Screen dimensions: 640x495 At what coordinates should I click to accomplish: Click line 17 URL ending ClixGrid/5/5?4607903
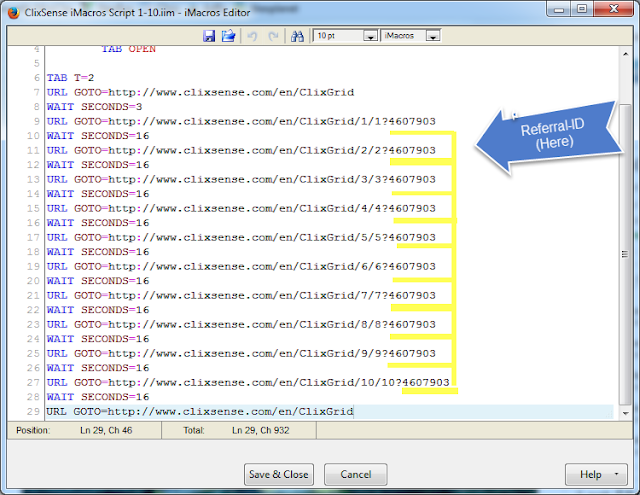tap(241, 237)
